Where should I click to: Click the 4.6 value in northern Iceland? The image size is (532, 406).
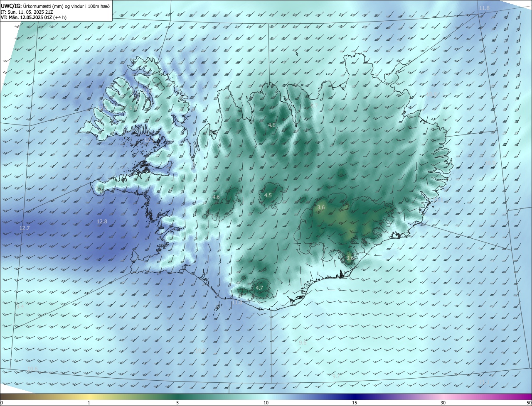click(272, 125)
